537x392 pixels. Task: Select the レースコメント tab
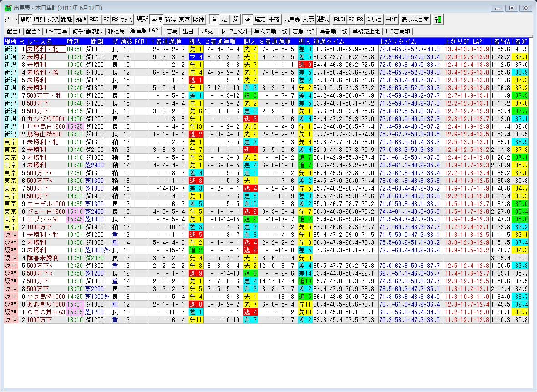tap(235, 31)
